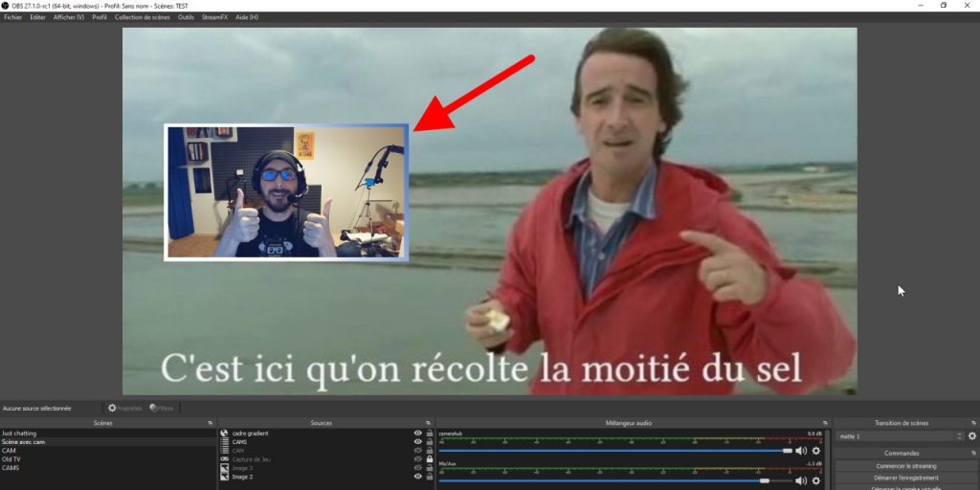Open the Outils menu
This screenshot has height=490, width=980.
tap(186, 17)
